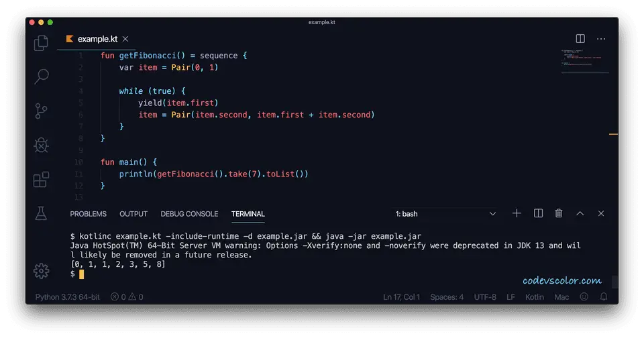The width and height of the screenshot is (644, 338).
Task: Open the Source Control view
Action: (42, 111)
